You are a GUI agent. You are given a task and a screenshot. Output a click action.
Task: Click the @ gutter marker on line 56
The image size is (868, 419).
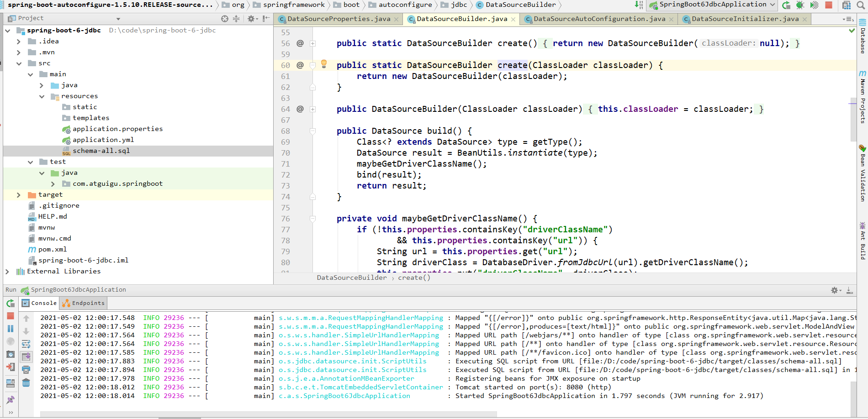[x=300, y=43]
